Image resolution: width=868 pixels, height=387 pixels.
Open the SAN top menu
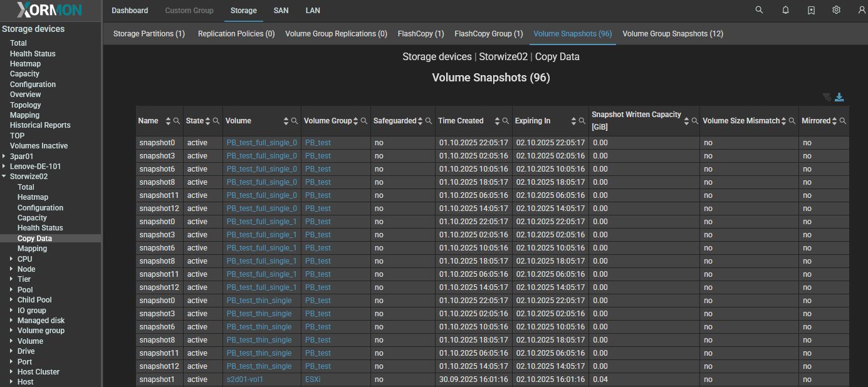281,11
